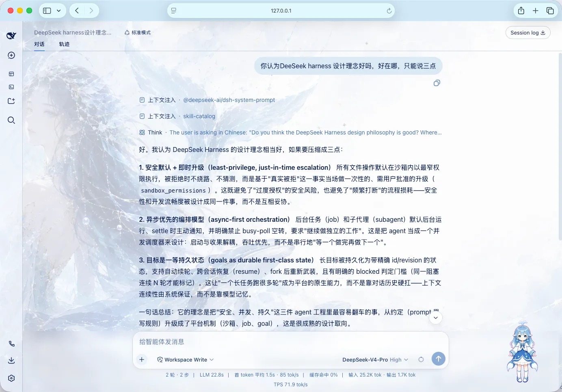Focus the 给智能体发消息 input field
Image resolution: width=562 pixels, height=392 pixels.
[x=291, y=342]
